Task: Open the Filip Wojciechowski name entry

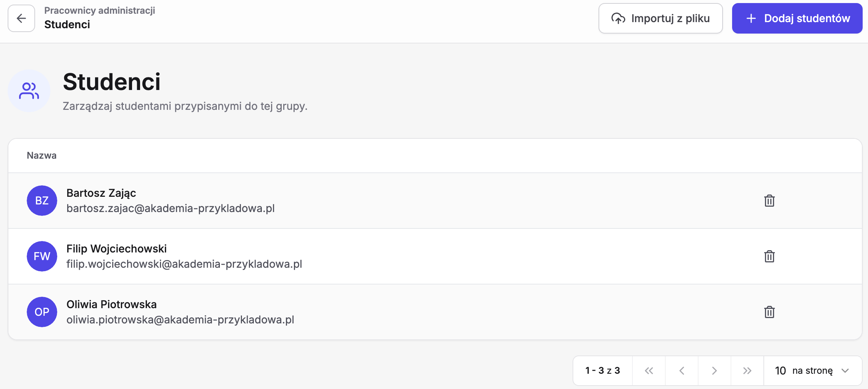Action: (116, 249)
